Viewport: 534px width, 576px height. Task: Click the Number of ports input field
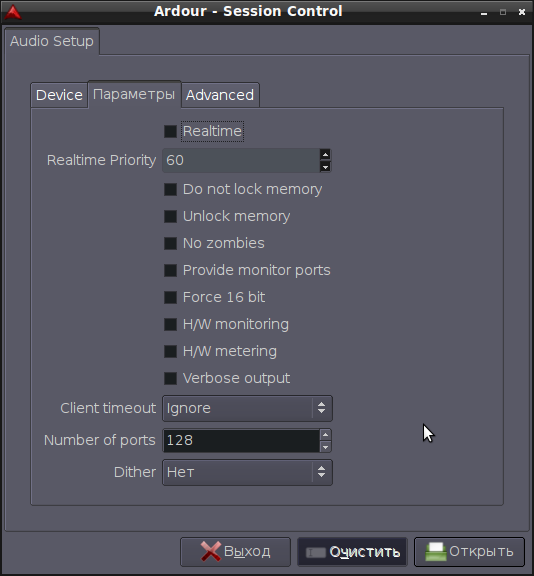[241, 440]
